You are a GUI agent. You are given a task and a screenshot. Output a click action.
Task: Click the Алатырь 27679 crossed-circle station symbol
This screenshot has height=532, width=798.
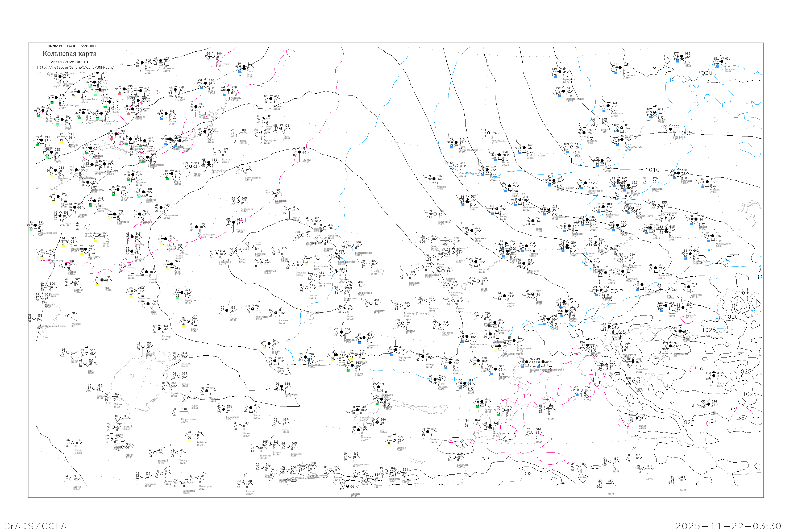(x=66, y=138)
